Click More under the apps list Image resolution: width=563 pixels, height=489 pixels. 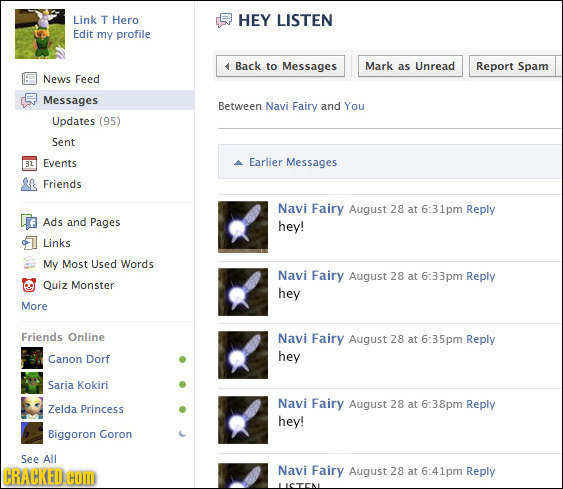[34, 306]
